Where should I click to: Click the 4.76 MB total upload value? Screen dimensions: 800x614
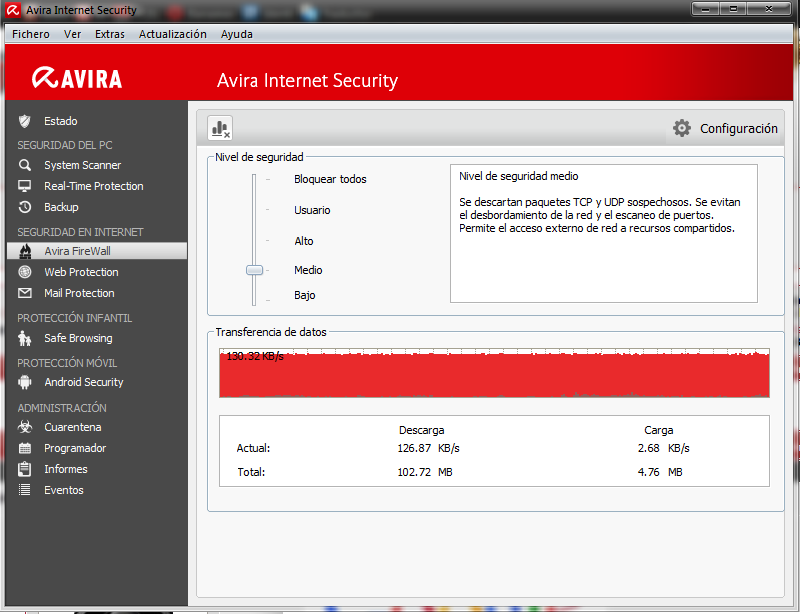(x=660, y=472)
